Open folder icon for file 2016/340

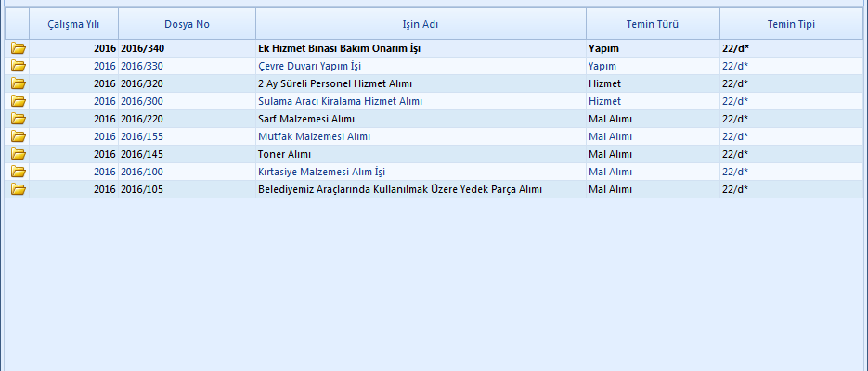pos(18,48)
